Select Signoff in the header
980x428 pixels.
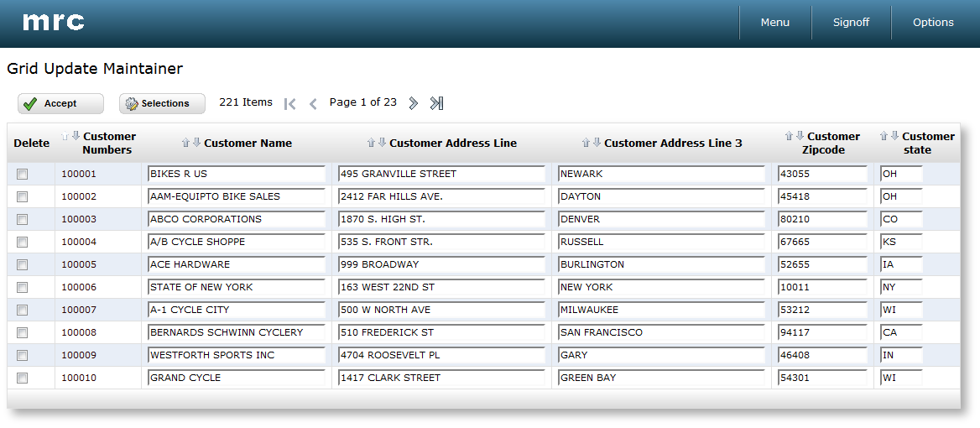click(x=852, y=23)
